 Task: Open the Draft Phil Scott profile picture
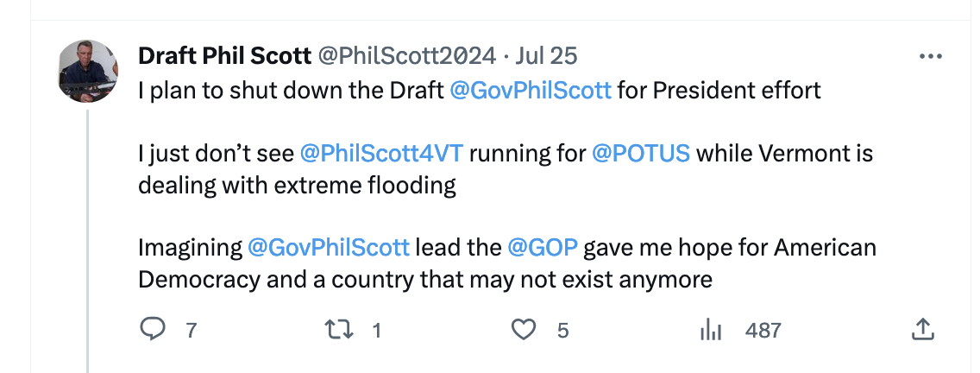pyautogui.click(x=88, y=71)
